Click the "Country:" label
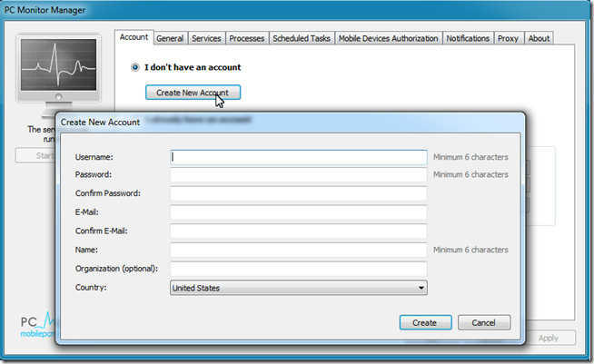The height and width of the screenshot is (364, 594). tap(91, 287)
